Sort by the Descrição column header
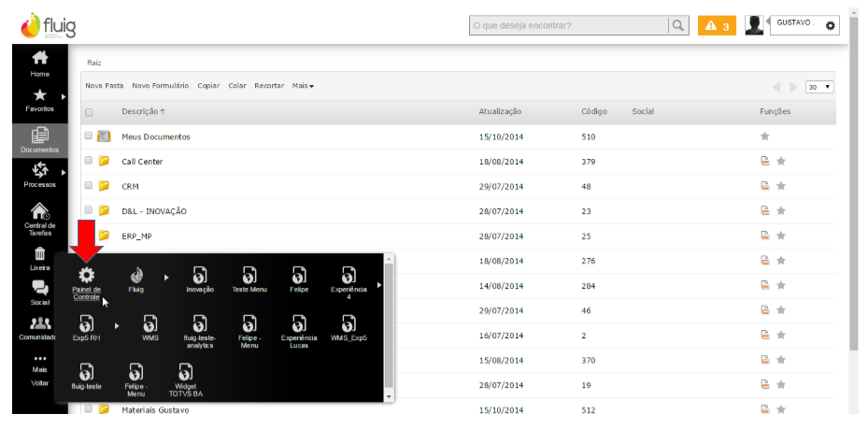This screenshot has width=868, height=428. click(143, 111)
